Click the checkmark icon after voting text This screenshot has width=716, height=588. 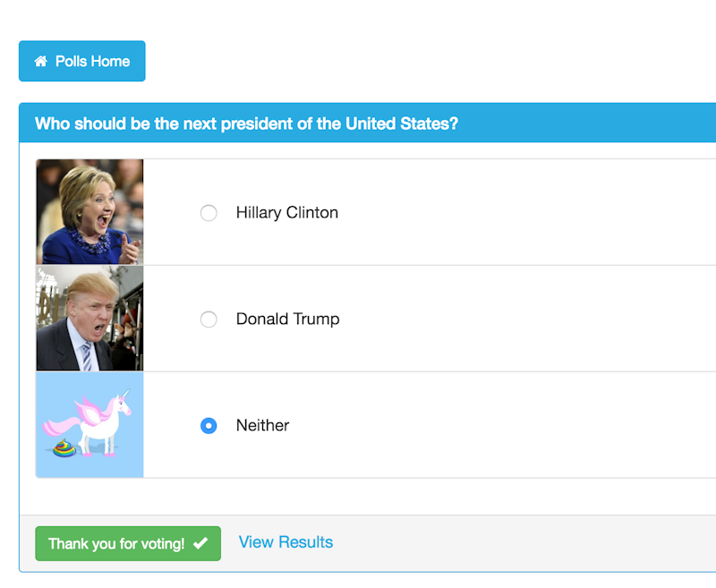point(200,543)
